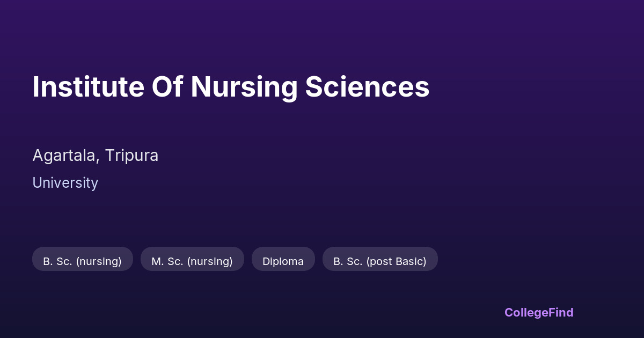The width and height of the screenshot is (644, 338).
Task: Select the city name Agartala
Action: tap(65, 156)
